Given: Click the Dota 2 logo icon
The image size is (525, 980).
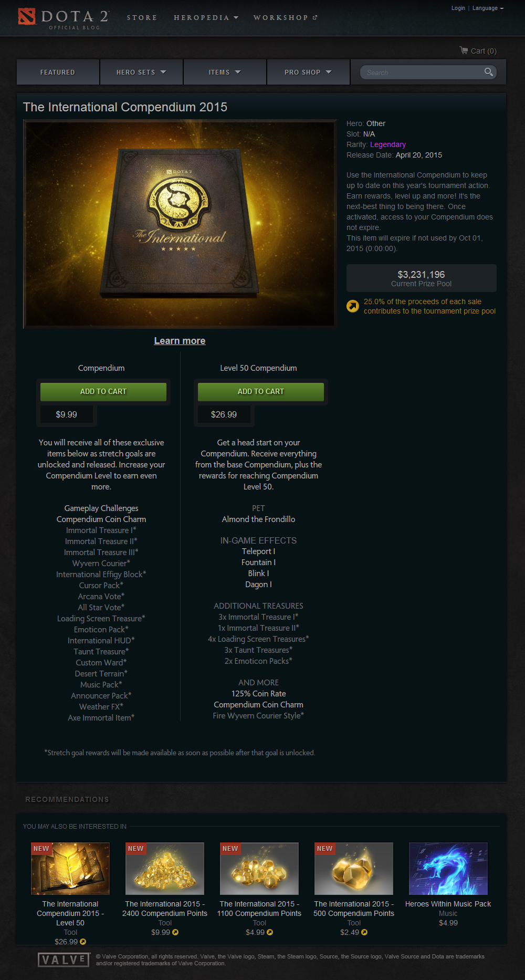Looking at the screenshot, I should [27, 17].
